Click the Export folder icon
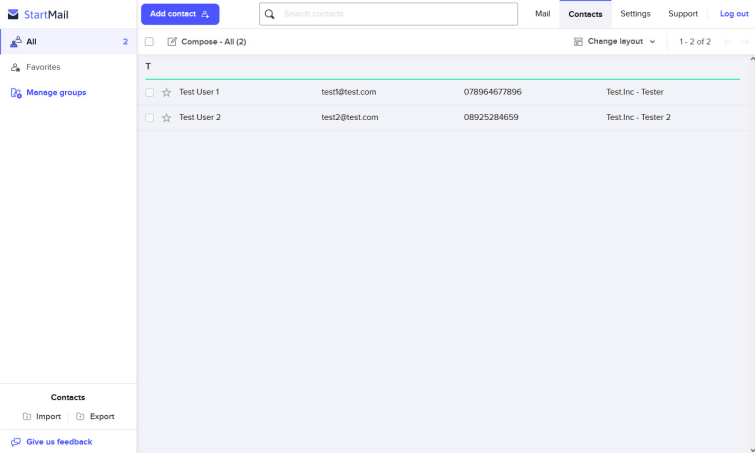Screen dimensions: 755x453 point(80,416)
